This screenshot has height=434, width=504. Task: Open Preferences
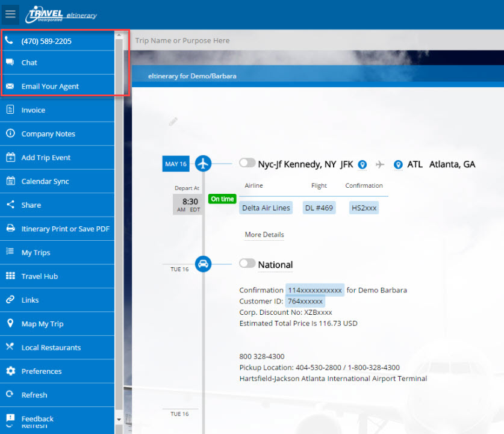click(57, 371)
